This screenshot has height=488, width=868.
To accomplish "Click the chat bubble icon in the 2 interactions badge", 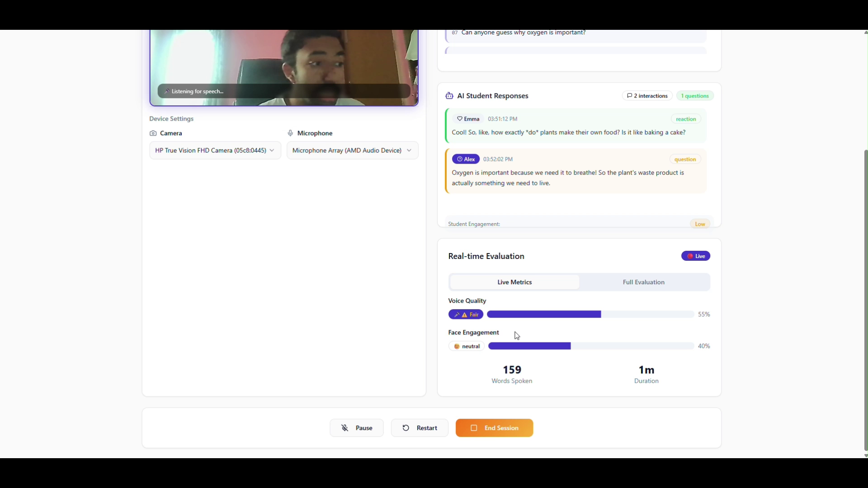I will click(629, 96).
